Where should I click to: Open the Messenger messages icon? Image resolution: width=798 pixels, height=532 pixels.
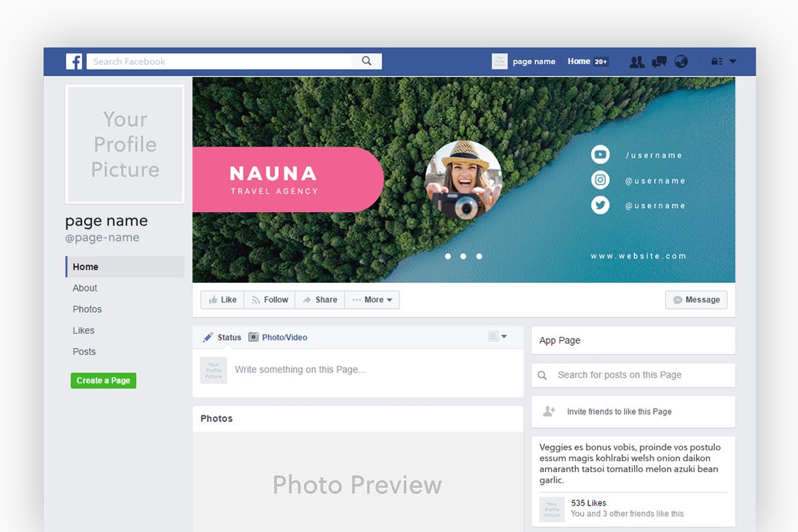658,61
